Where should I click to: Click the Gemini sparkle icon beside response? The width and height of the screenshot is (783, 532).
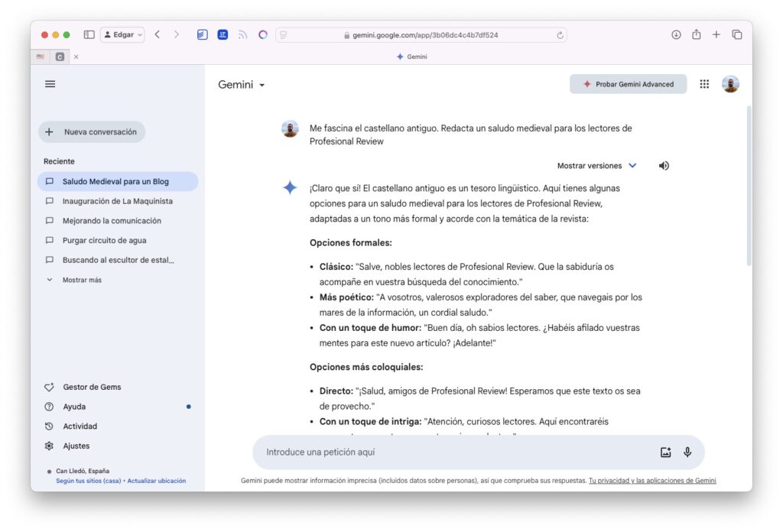(290, 187)
